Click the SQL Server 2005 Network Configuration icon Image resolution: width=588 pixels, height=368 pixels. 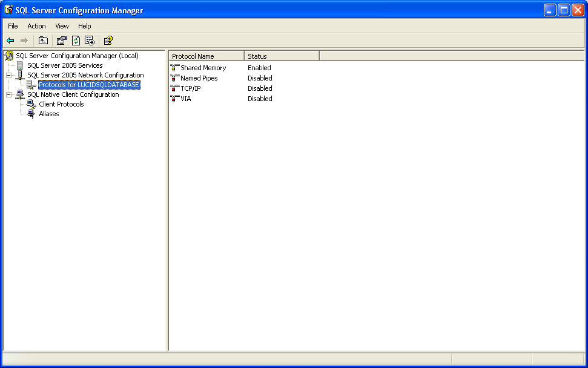(20, 75)
